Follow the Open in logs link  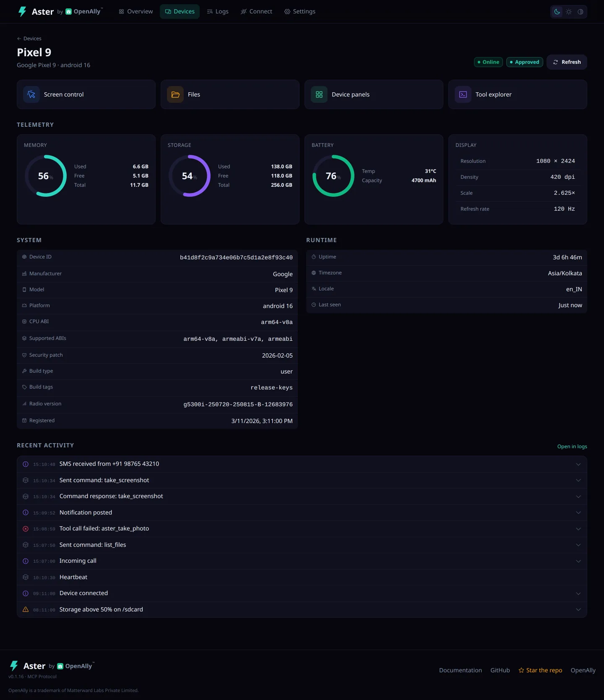[572, 447]
